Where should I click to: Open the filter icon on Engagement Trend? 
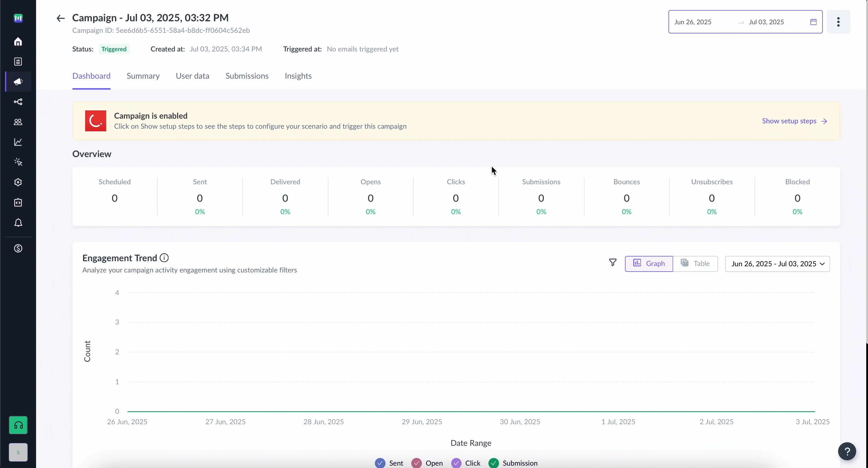tap(613, 263)
